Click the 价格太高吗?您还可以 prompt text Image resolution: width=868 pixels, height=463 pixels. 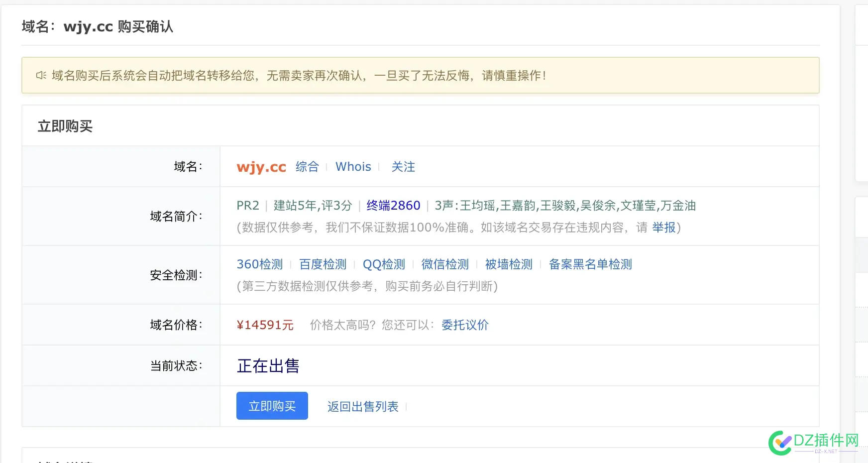click(372, 325)
